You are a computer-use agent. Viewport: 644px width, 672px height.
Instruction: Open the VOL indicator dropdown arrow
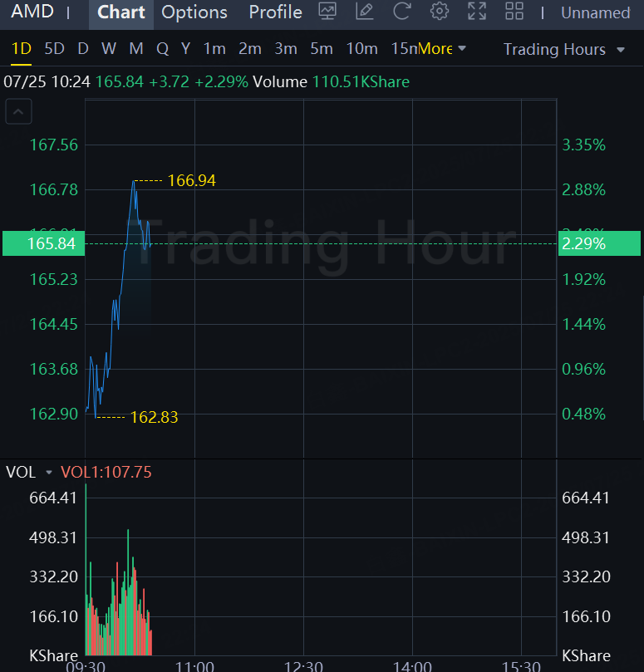pos(49,473)
